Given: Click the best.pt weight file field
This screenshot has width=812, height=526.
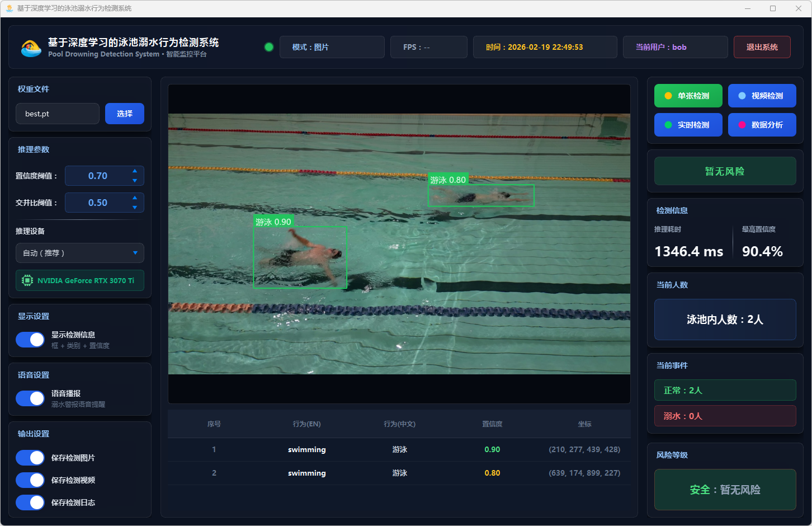Looking at the screenshot, I should [58, 114].
